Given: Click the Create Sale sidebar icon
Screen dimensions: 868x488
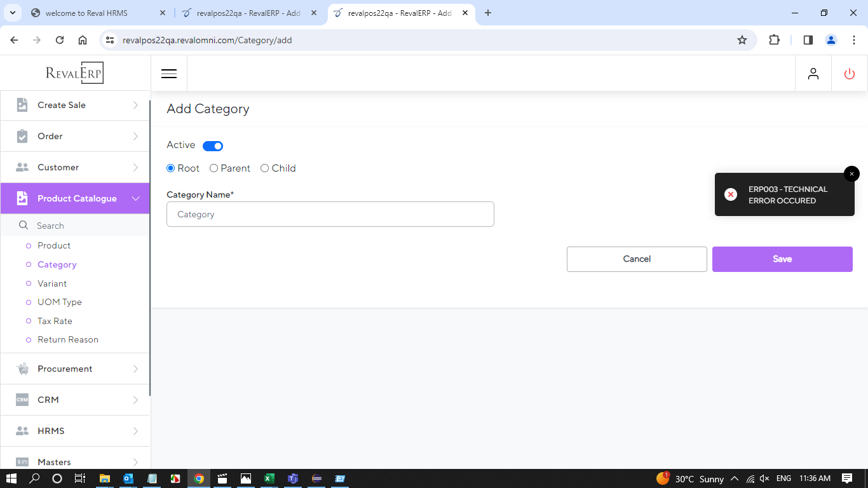Looking at the screenshot, I should coord(22,105).
